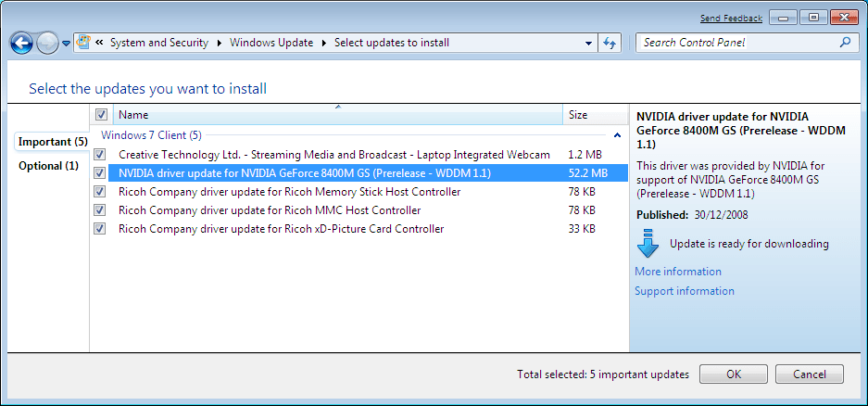The width and height of the screenshot is (868, 406).
Task: Click the blue download arrow icon
Action: point(648,245)
